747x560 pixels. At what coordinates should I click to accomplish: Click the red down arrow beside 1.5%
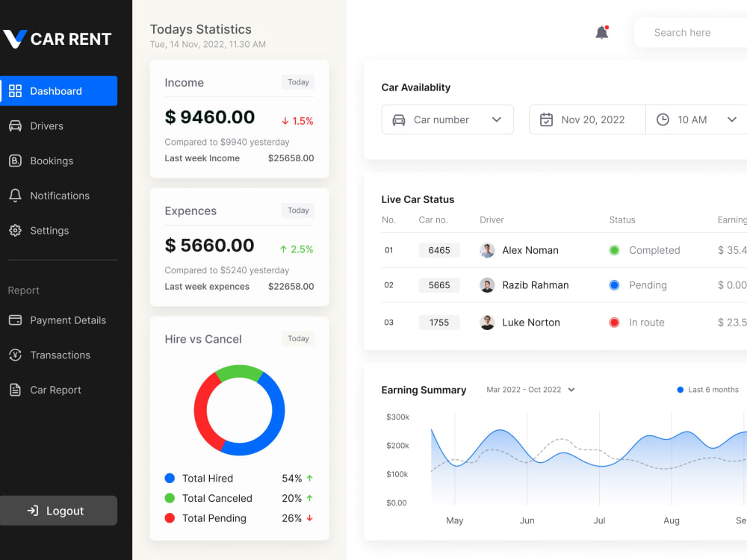285,121
